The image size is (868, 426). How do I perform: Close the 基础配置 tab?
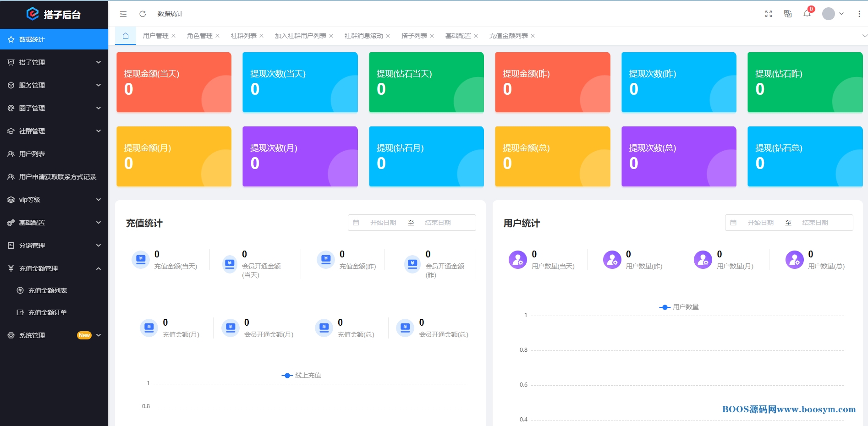coord(476,36)
